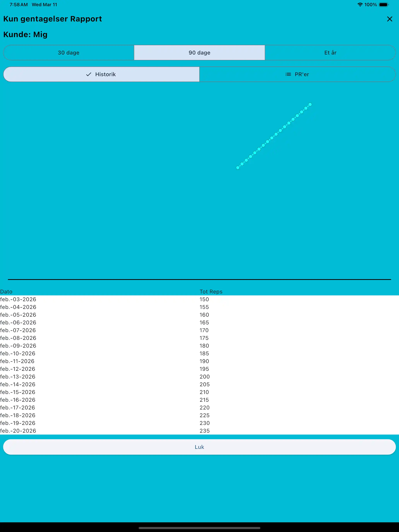This screenshot has width=399, height=532.
Task: Close the report with the X icon
Action: (x=390, y=19)
